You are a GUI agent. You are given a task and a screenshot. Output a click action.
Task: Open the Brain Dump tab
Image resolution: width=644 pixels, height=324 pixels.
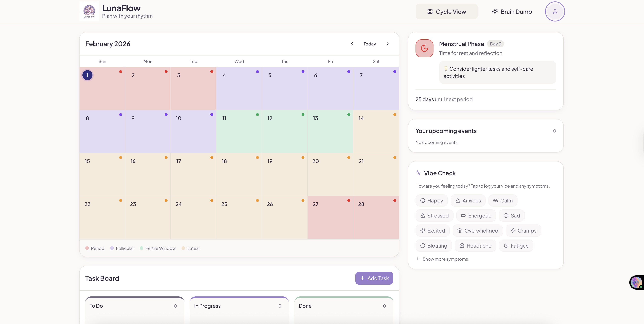512,11
